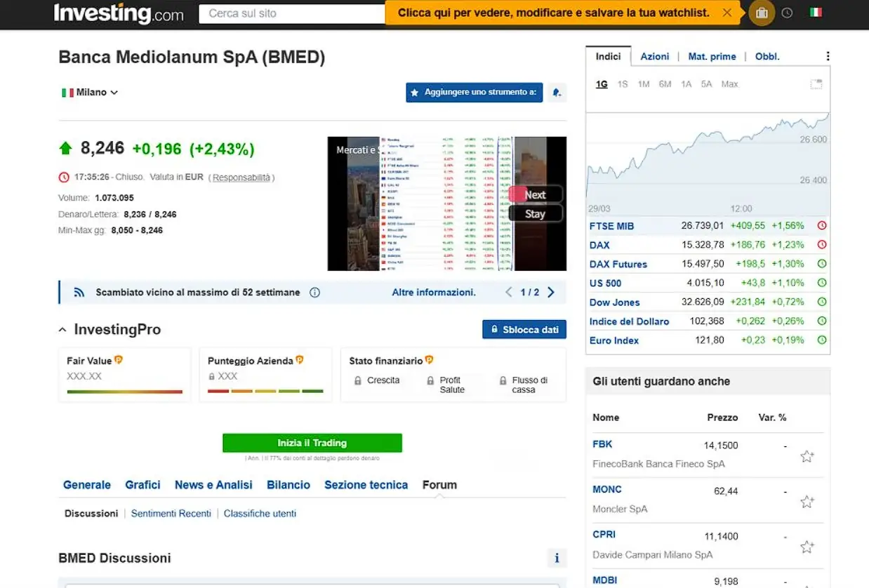
Task: Dismiss the orange watchlist tooltip
Action: [x=727, y=13]
